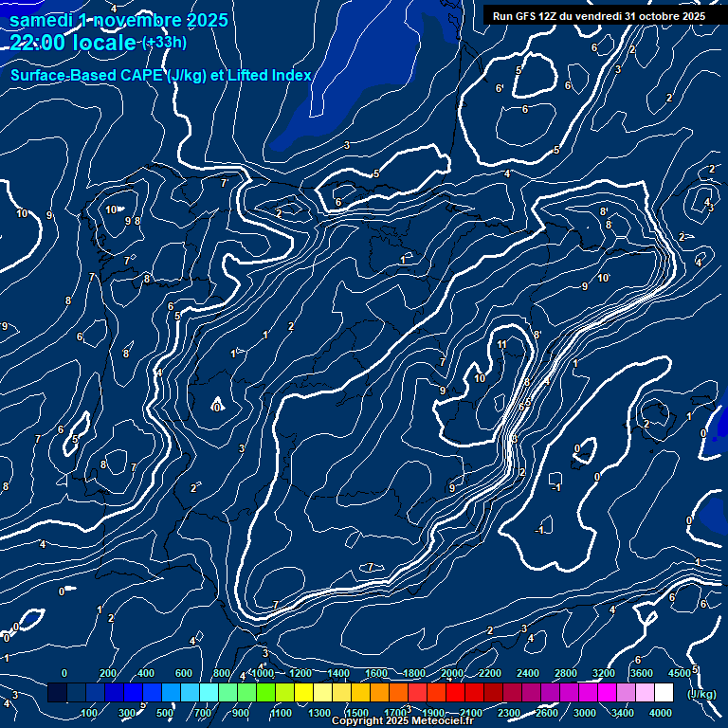The height and width of the screenshot is (728, 728).
Task: Click the '400' legend value
Action: click(146, 673)
